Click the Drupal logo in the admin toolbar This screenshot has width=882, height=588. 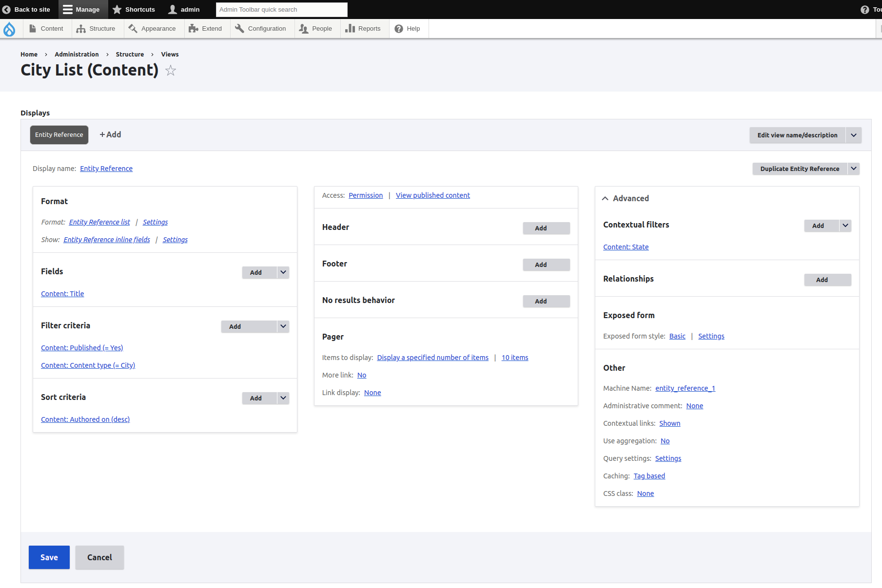pos(10,29)
